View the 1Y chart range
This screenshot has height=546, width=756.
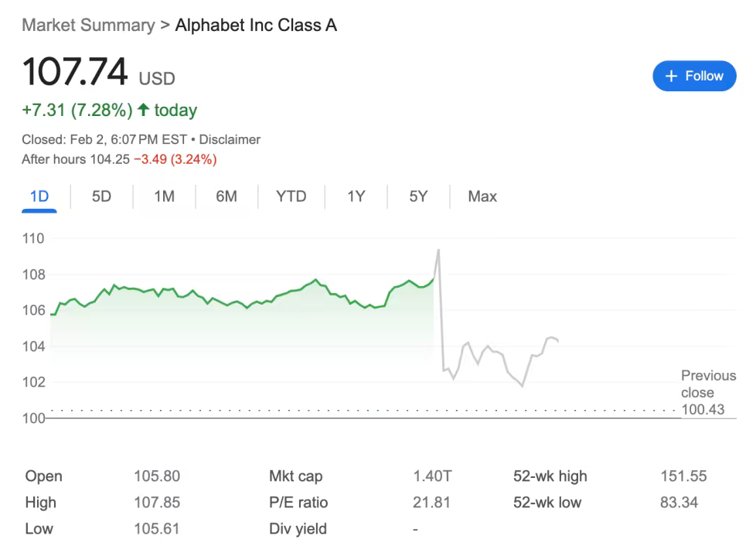tap(356, 196)
